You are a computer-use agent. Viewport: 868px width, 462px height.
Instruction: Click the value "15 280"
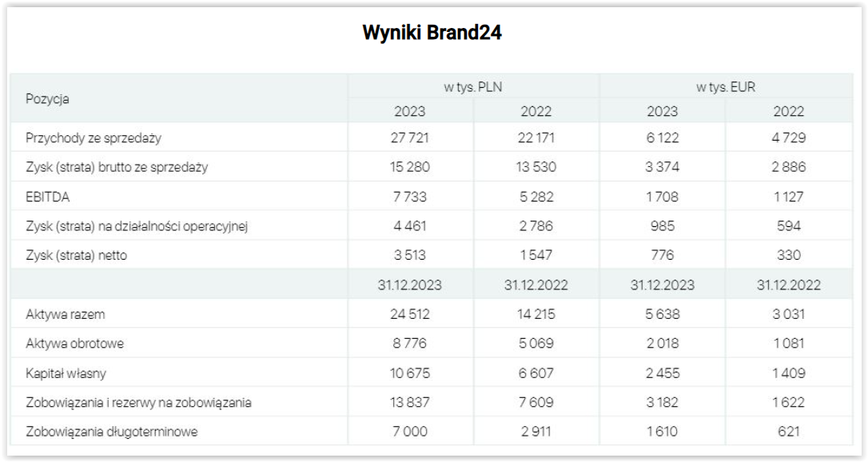click(x=410, y=167)
